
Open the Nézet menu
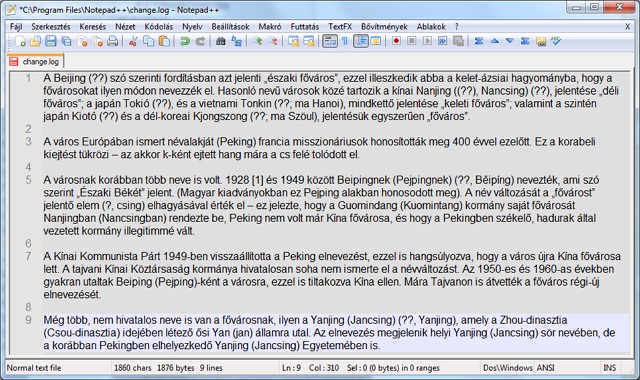(x=125, y=27)
